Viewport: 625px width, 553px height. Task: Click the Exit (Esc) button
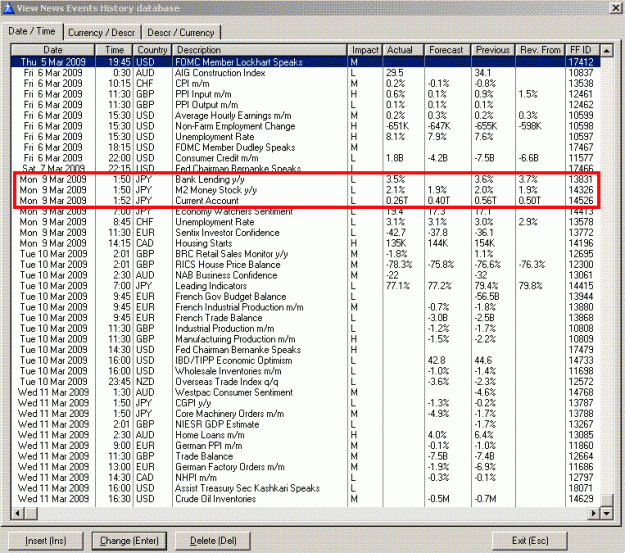(530, 541)
